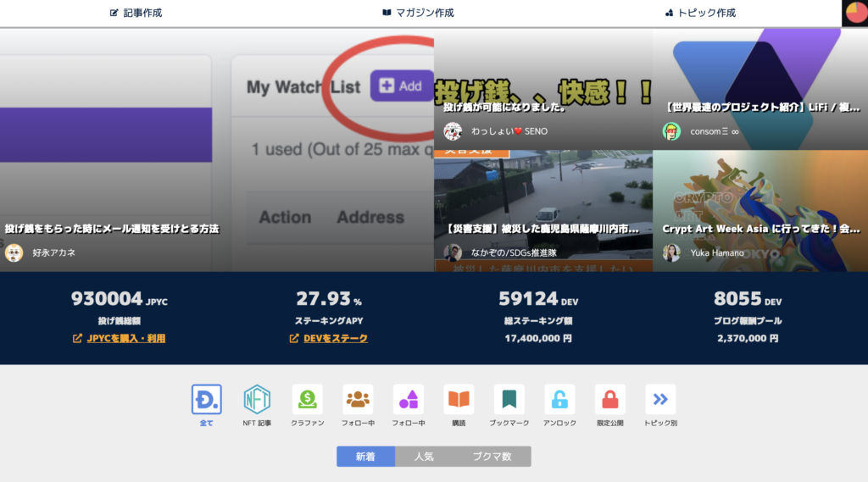This screenshot has height=482, width=868.
Task: Open the NFT 記事 category icon
Action: point(257,399)
